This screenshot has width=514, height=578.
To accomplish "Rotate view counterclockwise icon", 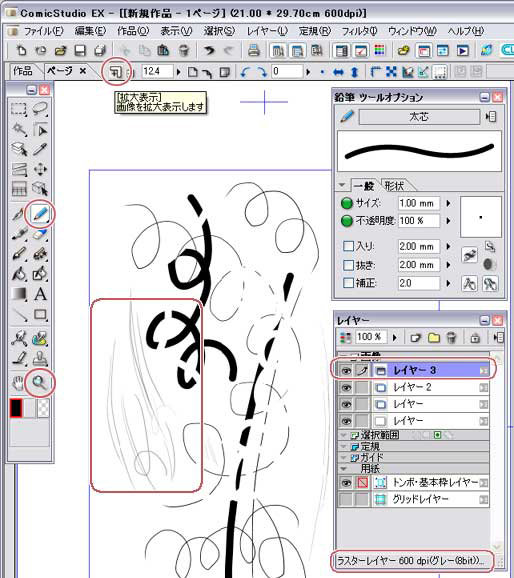I will click(245, 72).
